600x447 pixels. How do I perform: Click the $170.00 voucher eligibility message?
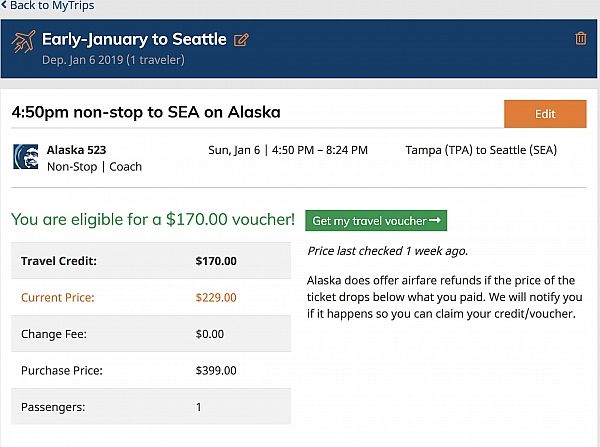[x=153, y=219]
